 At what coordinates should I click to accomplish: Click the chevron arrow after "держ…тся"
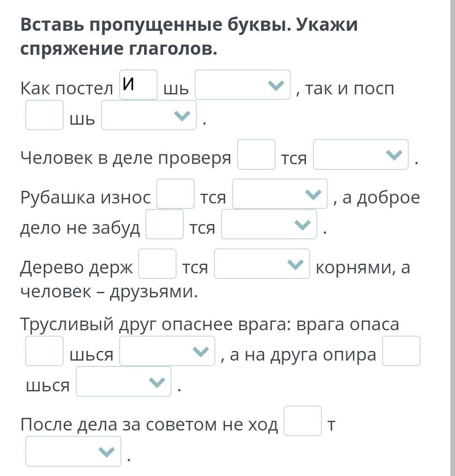point(295,264)
